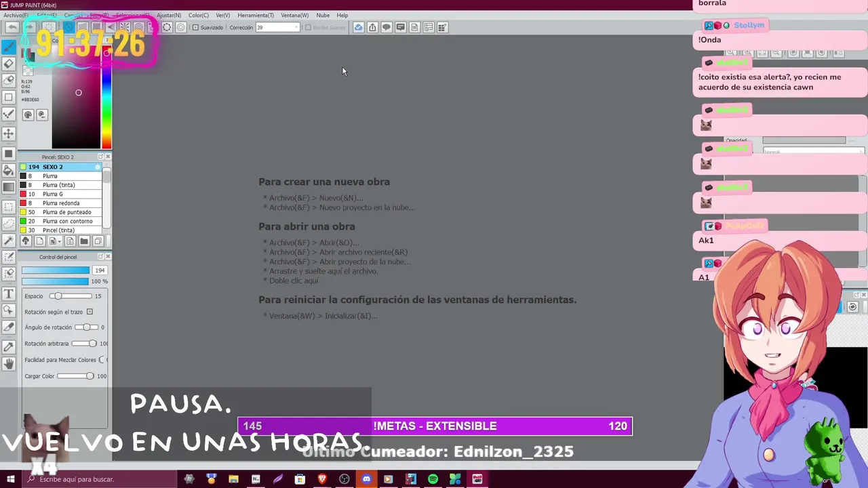Viewport: 868px width, 488px height.
Task: Click the brush list scrollbar
Action: point(106,198)
